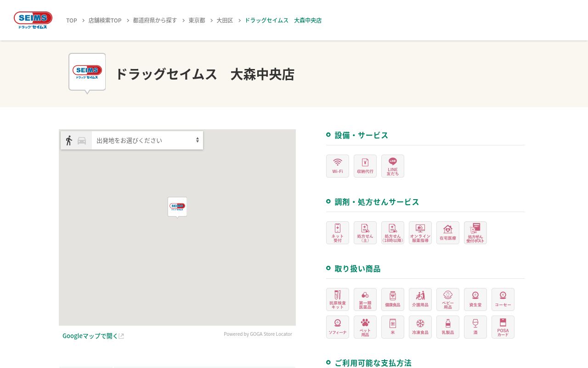
Task: Click the 取り扱い商品 section heading
Action: point(357,269)
